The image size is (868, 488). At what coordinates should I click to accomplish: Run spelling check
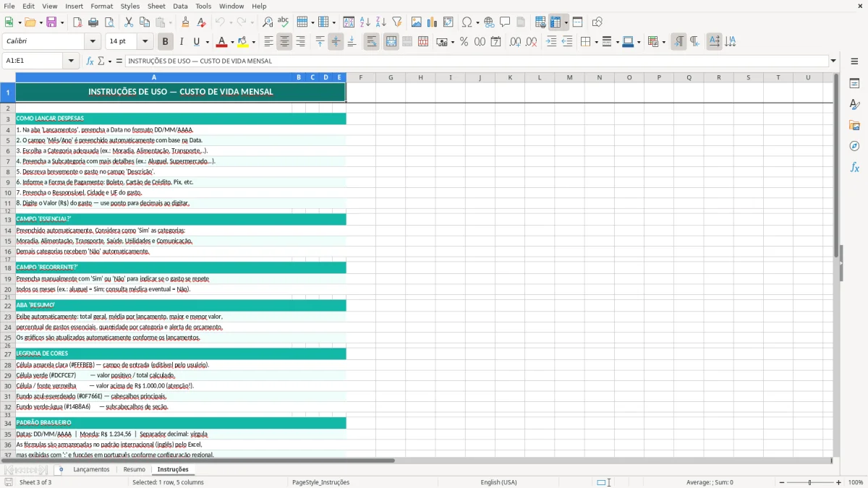click(284, 22)
